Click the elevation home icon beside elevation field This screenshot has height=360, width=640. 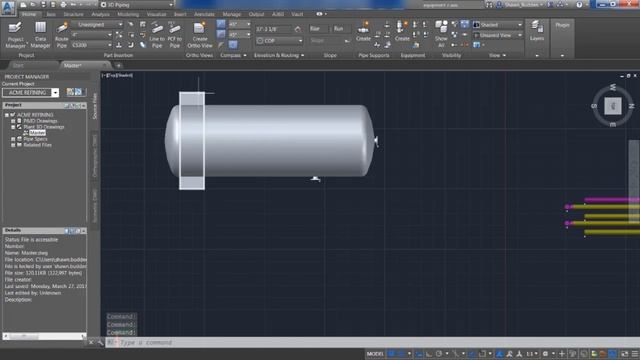[298, 29]
